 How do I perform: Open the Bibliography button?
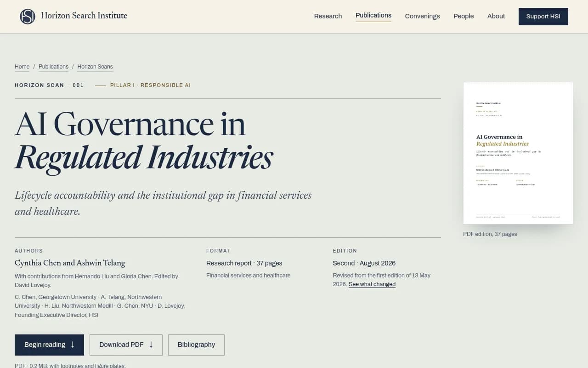[196, 345]
